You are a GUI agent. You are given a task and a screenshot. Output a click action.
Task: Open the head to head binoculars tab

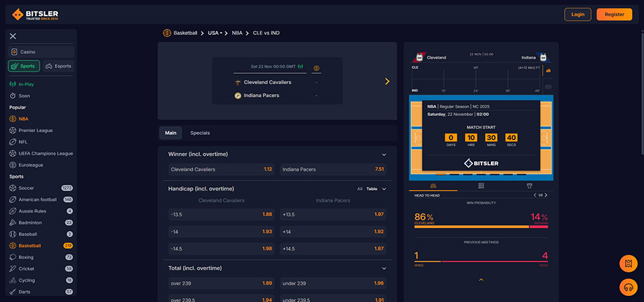433,186
